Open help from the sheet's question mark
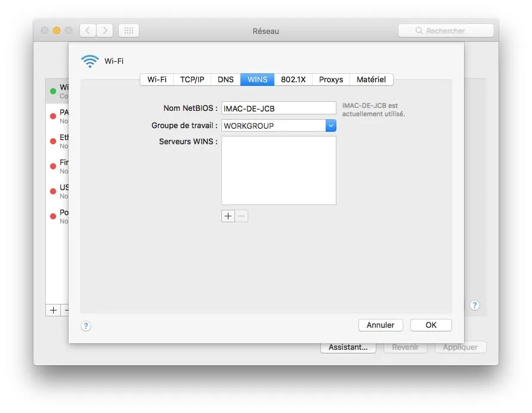Screen dimensions: 532x413 [86, 326]
